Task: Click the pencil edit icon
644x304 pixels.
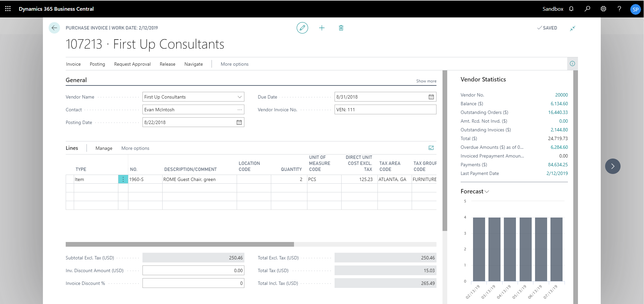Action: pyautogui.click(x=302, y=28)
